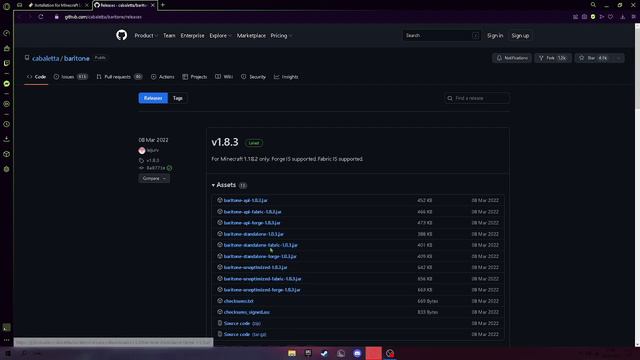
Task: Click the Enterprise menu link
Action: [x=192, y=36]
